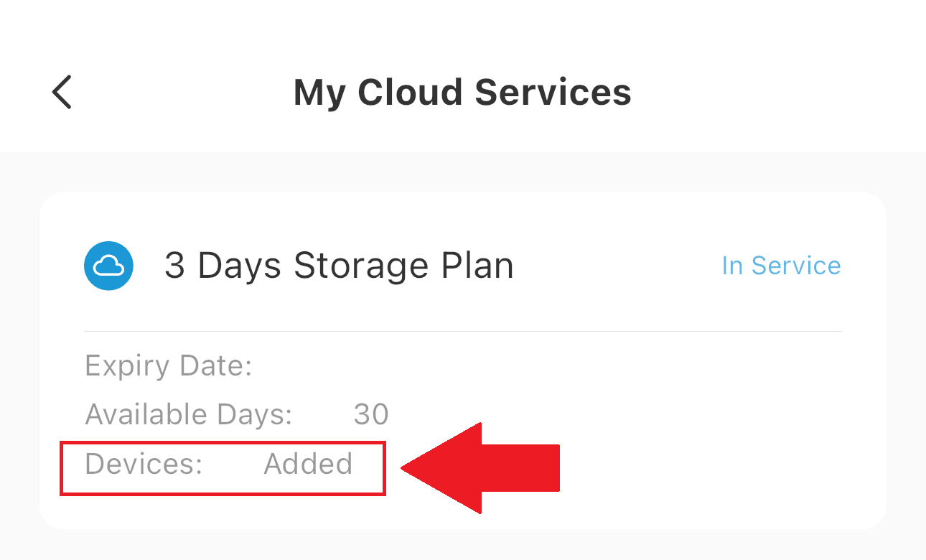Open the 3 Days Storage Plan title
The width and height of the screenshot is (926, 560).
(339, 266)
